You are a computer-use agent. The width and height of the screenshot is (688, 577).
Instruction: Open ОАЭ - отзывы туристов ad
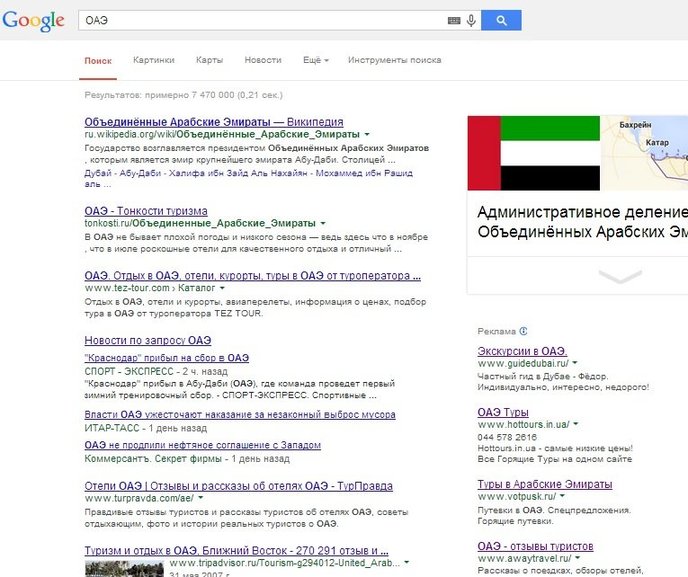(x=535, y=547)
